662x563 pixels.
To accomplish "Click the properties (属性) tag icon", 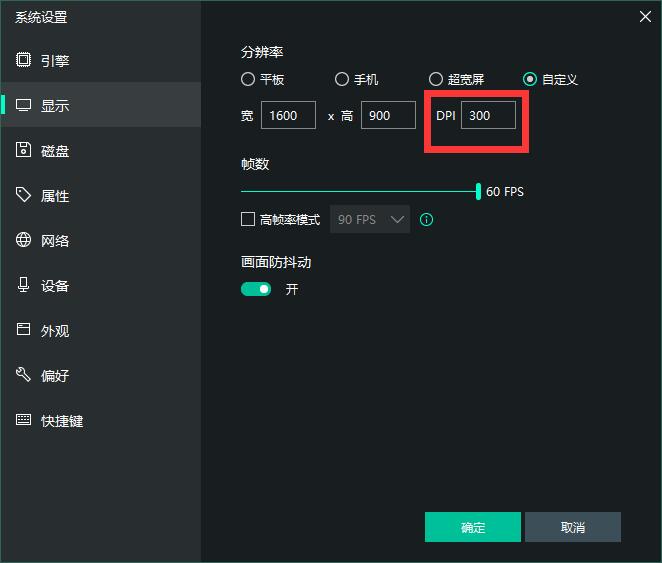I will (x=23, y=195).
